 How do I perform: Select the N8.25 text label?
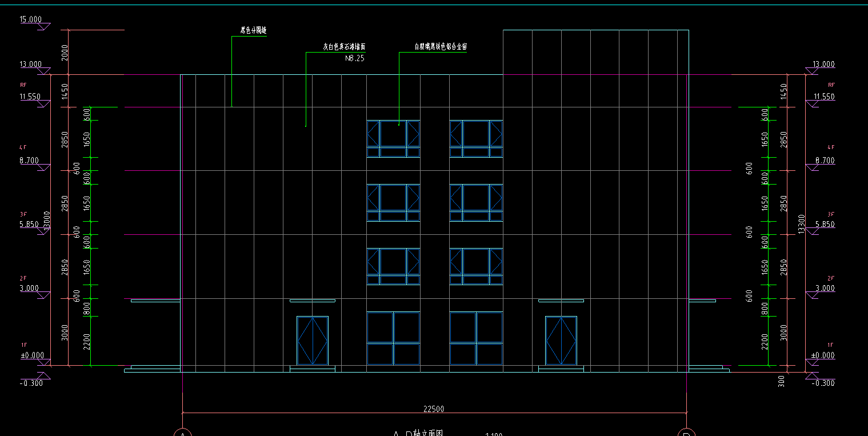point(355,58)
